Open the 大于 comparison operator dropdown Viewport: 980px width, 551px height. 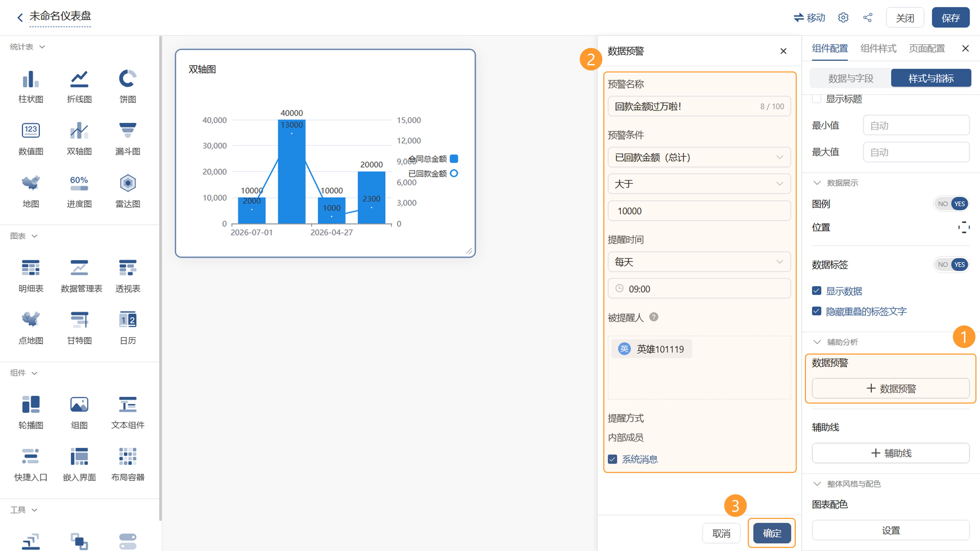(x=699, y=184)
